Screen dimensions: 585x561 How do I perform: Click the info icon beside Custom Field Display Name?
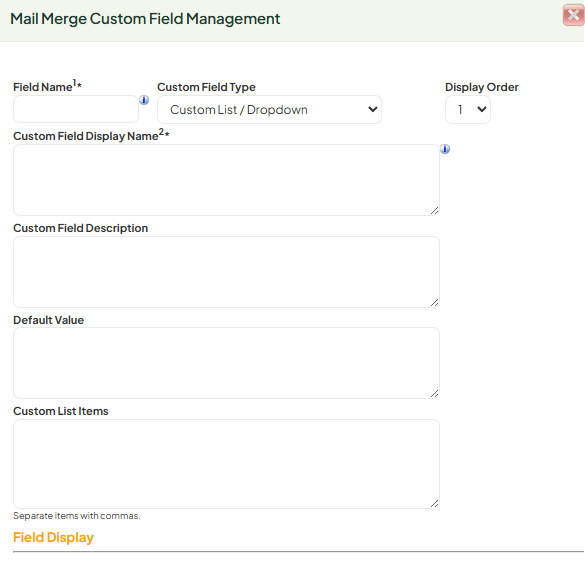[445, 149]
